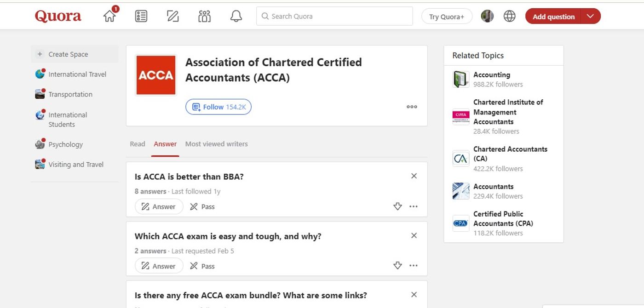644x308 pixels.
Task: Open the Spaces people icon in navbar
Action: click(204, 16)
